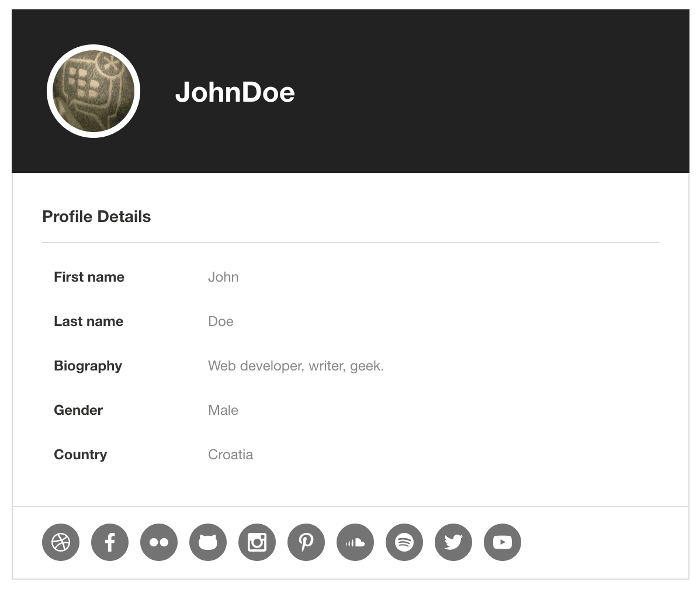Click the Gender value Male
700x589 pixels.
point(223,410)
